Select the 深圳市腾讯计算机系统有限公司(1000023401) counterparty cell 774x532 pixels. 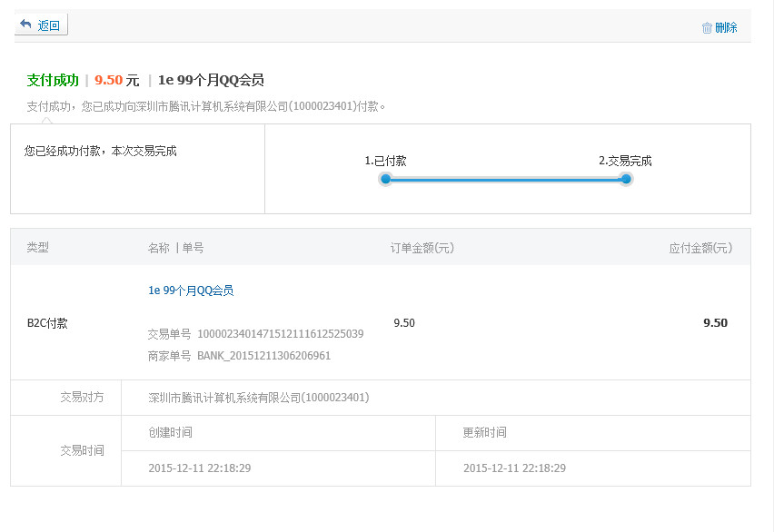pos(259,398)
